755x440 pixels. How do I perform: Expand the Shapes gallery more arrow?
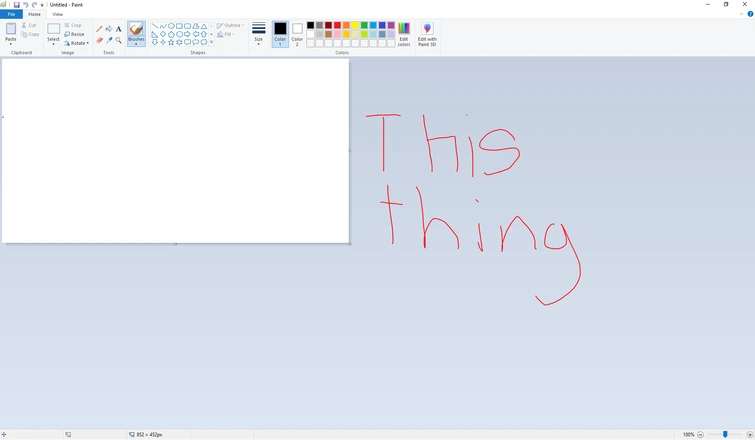point(211,42)
